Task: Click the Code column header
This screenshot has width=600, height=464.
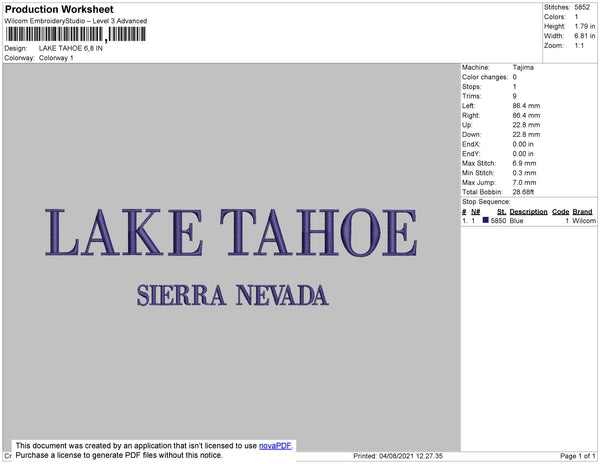Action: (561, 212)
